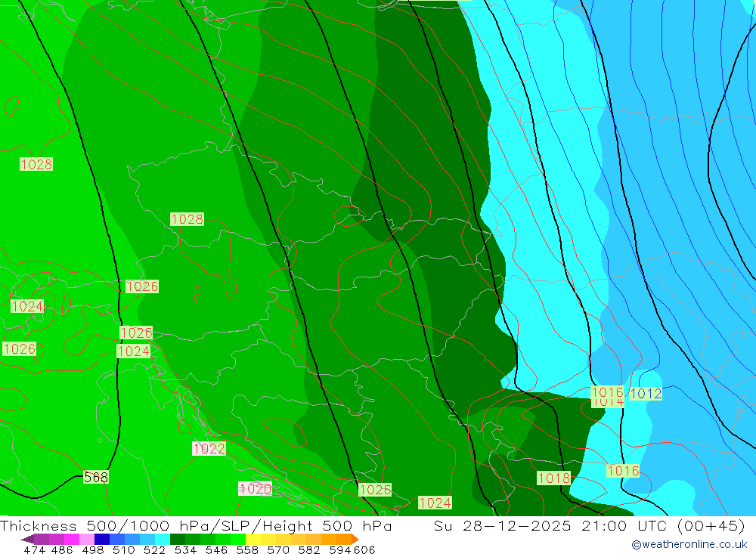
Task: Click the purple left arrow of legend
Action: (x=27, y=539)
